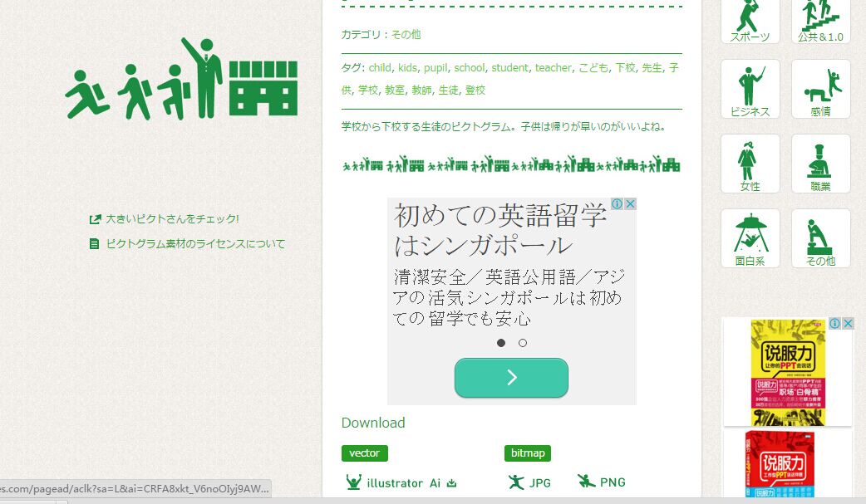866x504 pixels.
Task: Download the PNG bitmap version
Action: 602,482
